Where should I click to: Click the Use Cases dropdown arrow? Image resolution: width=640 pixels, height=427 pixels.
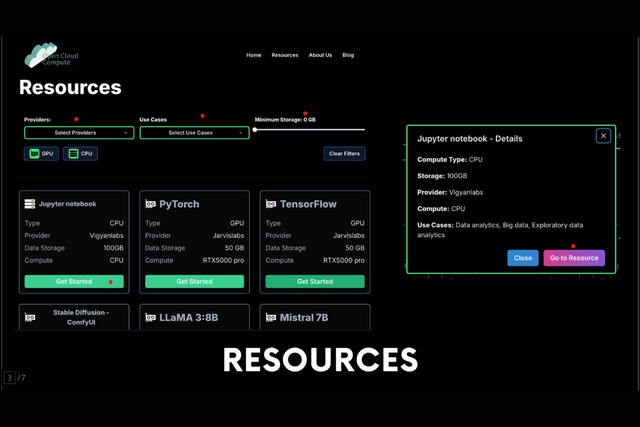coord(241,133)
